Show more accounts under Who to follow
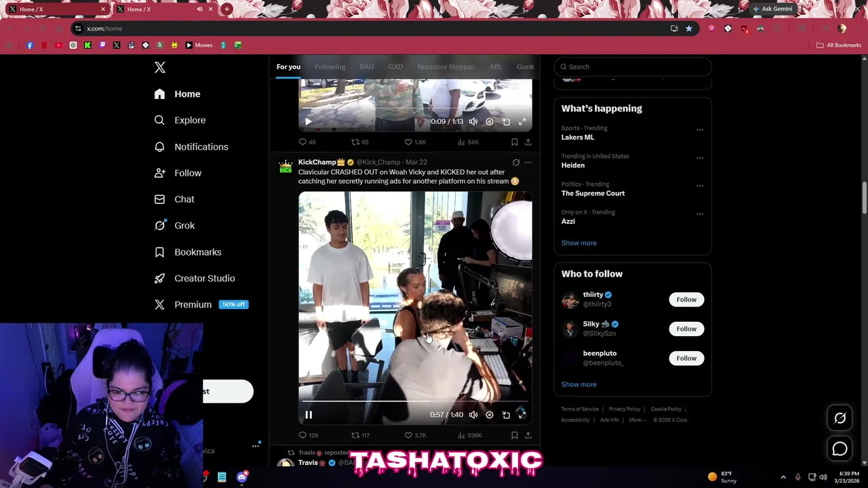Image resolution: width=868 pixels, height=488 pixels. (579, 384)
